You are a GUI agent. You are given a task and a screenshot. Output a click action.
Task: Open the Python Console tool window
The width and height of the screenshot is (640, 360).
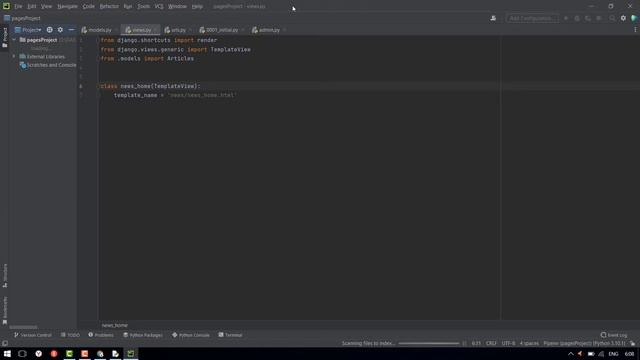pos(191,335)
